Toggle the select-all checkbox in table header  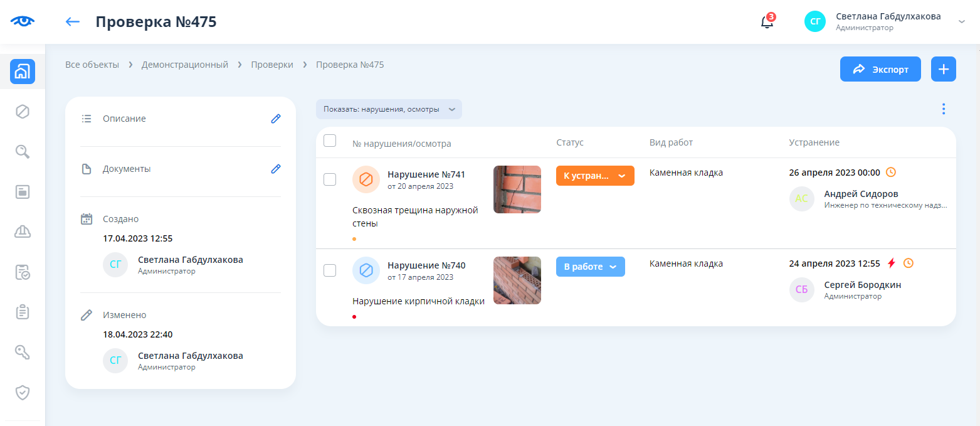330,141
